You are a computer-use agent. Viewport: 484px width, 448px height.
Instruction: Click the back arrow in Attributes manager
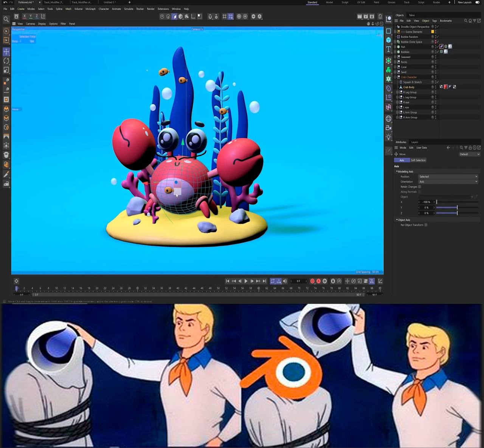pyautogui.click(x=448, y=148)
